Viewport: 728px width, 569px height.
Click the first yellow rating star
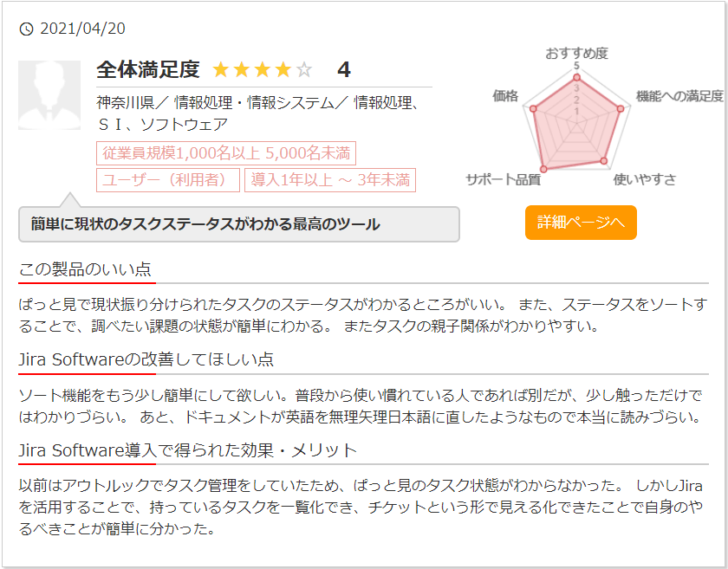220,70
